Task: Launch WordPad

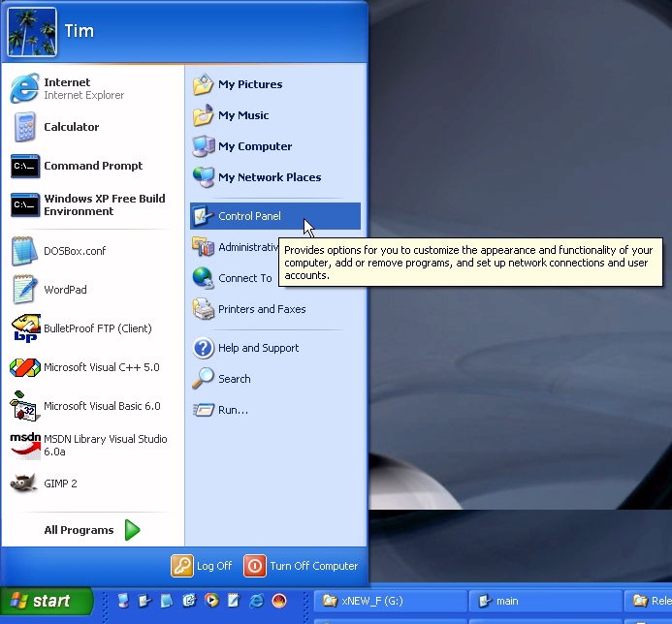Action: [x=92, y=290]
